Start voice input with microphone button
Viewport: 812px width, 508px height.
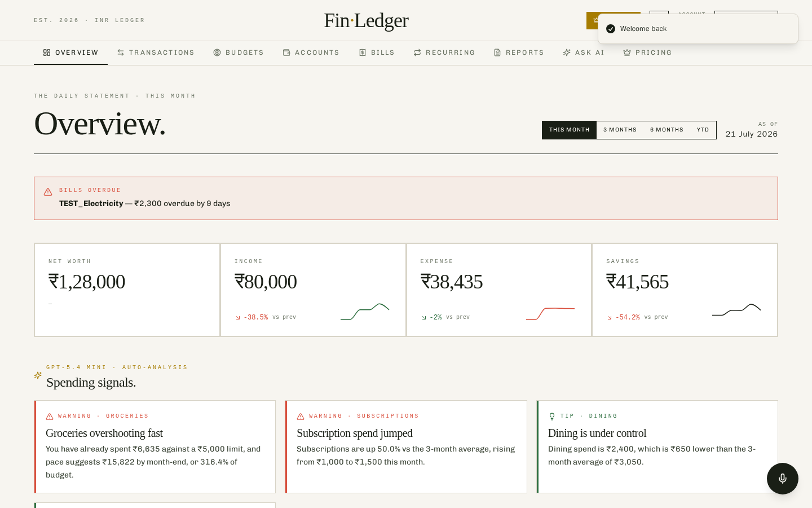coord(783,479)
